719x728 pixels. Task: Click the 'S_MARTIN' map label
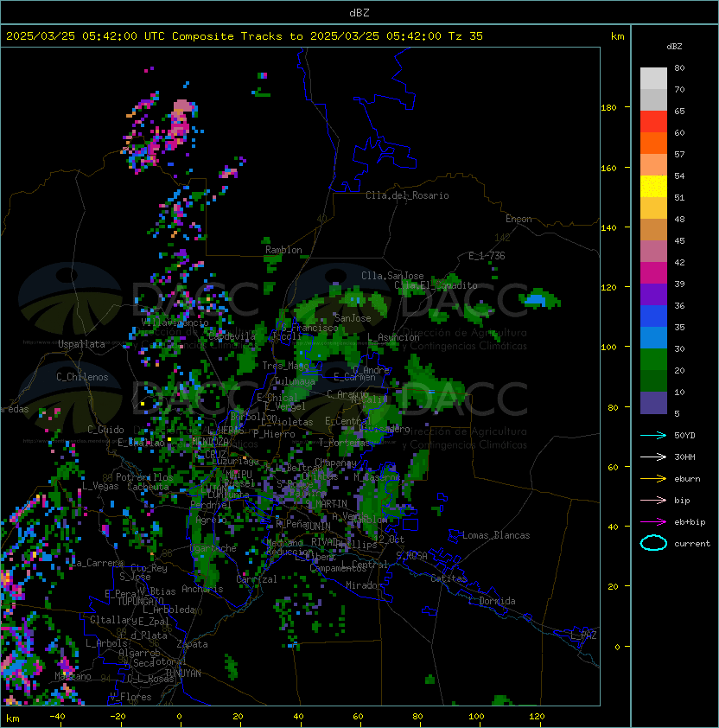(x=327, y=504)
